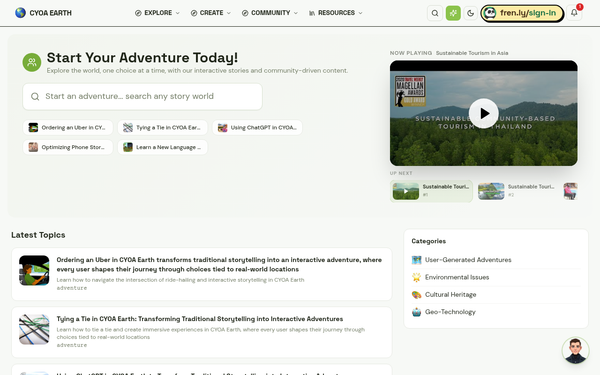The height and width of the screenshot is (375, 600).
Task: Expand the Explore dropdown menu
Action: tap(157, 13)
